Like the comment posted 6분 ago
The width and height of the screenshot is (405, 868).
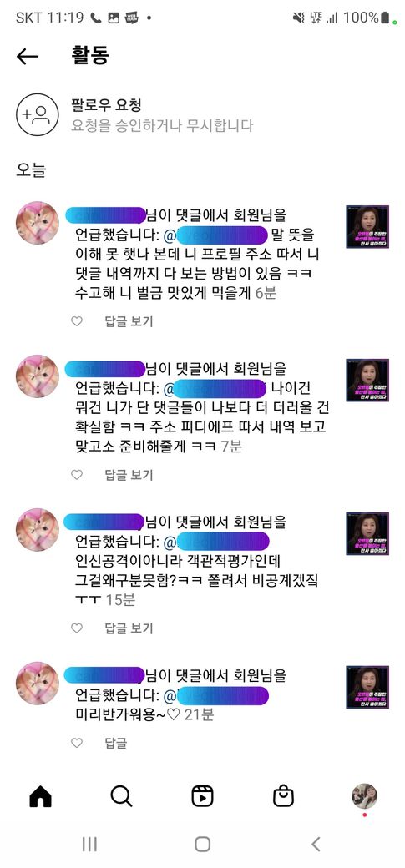(x=77, y=321)
